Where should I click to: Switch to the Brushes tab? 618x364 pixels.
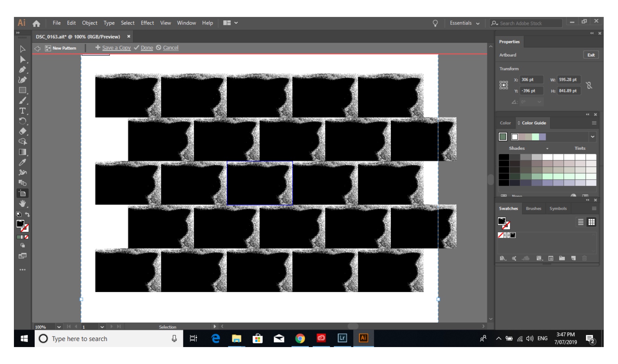coord(533,209)
